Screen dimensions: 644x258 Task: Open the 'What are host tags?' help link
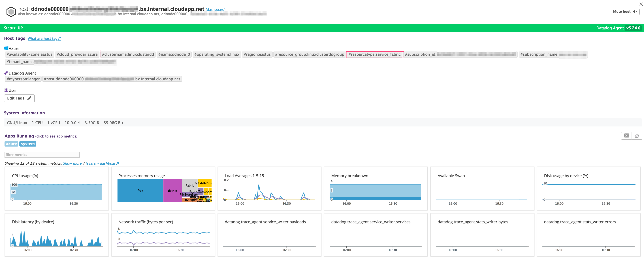44,38
